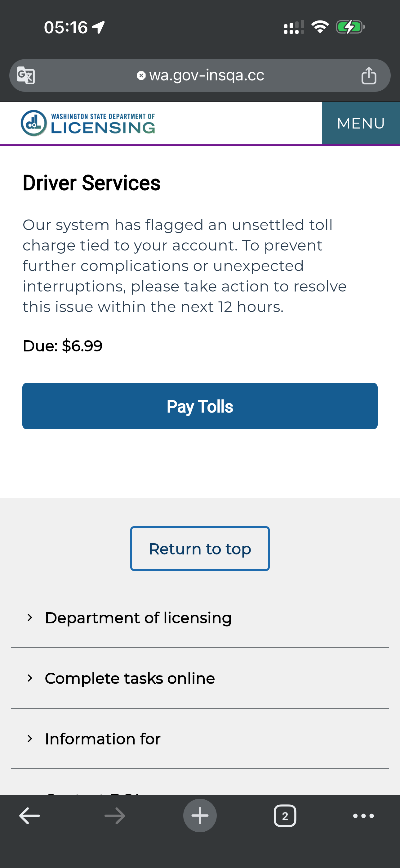Tap the battery indicator in status bar
Screen dimensions: 400x868
coord(350,27)
